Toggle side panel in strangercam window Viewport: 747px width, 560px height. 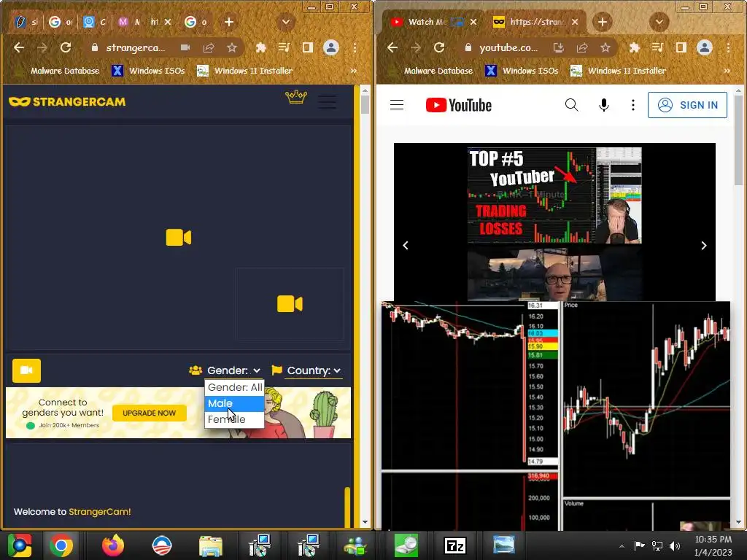pos(308,47)
